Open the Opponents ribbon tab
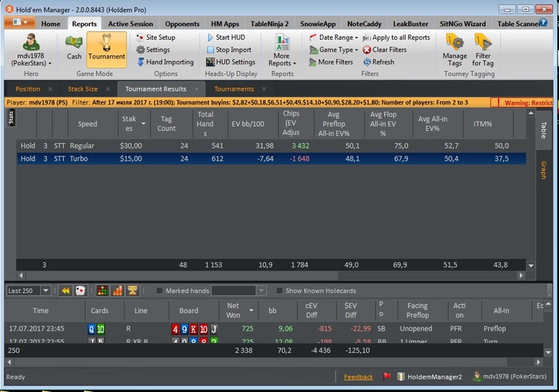This screenshot has width=559, height=392. point(182,24)
